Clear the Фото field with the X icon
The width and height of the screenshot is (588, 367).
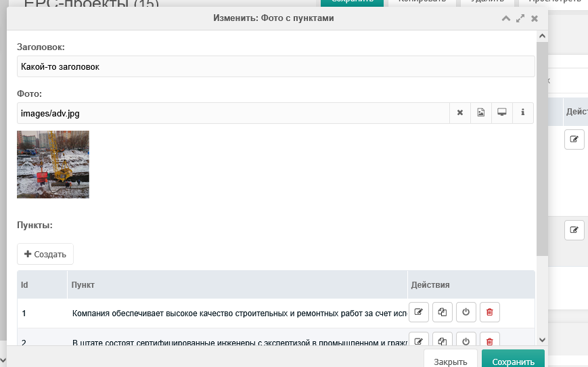pyautogui.click(x=459, y=113)
